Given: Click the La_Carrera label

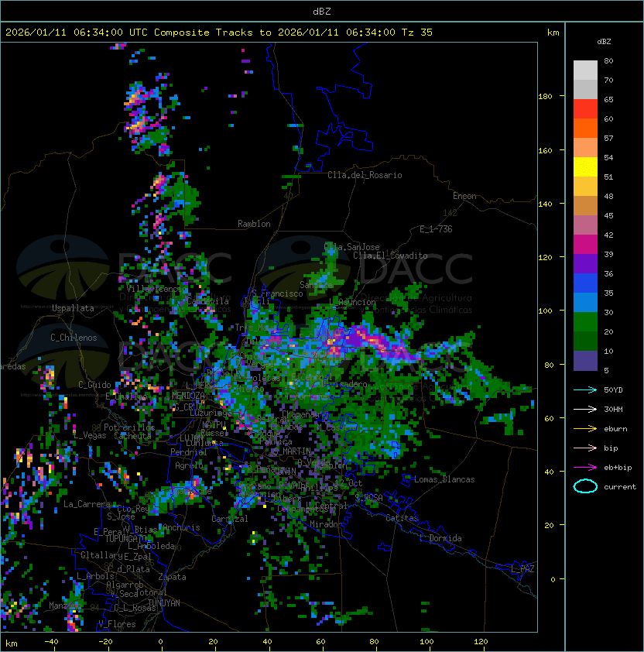Looking at the screenshot, I should [87, 504].
